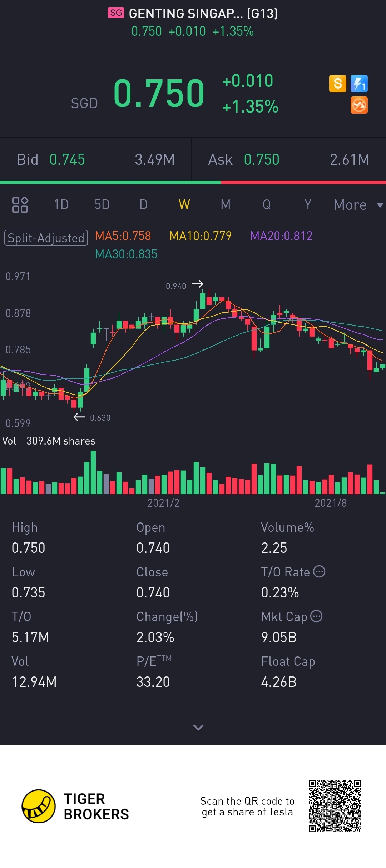This screenshot has width=386, height=868.
Task: Tap the Tiger Brokers logo
Action: click(x=39, y=806)
